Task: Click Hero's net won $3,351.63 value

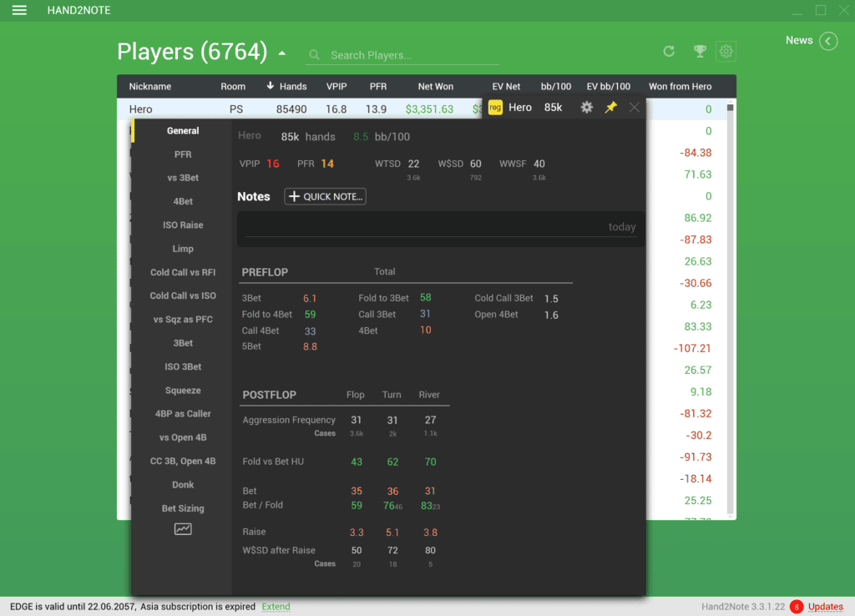Action: (429, 109)
